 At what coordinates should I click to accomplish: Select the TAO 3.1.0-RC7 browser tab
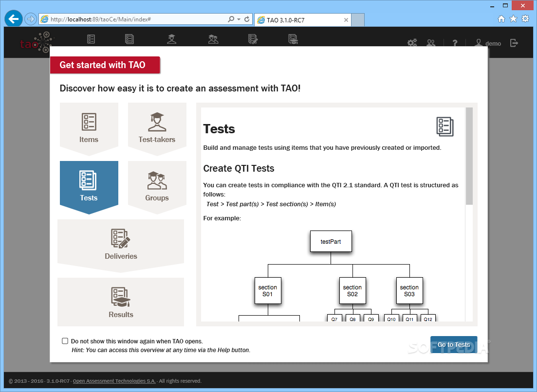point(303,20)
